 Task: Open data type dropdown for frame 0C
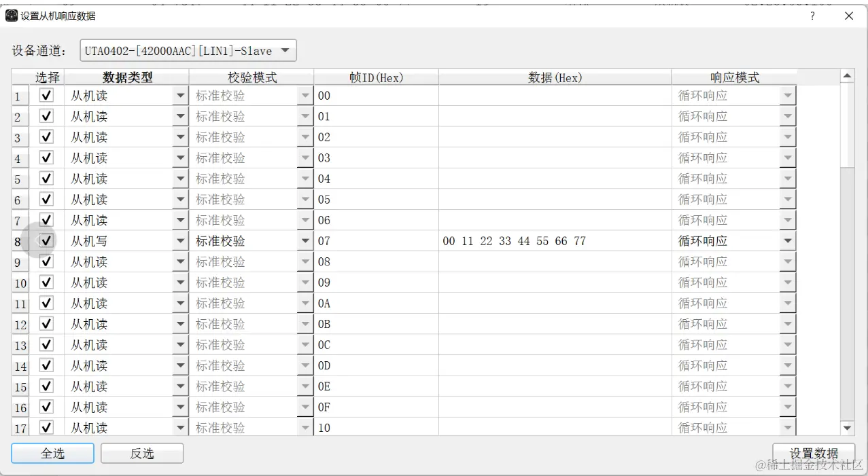click(180, 345)
